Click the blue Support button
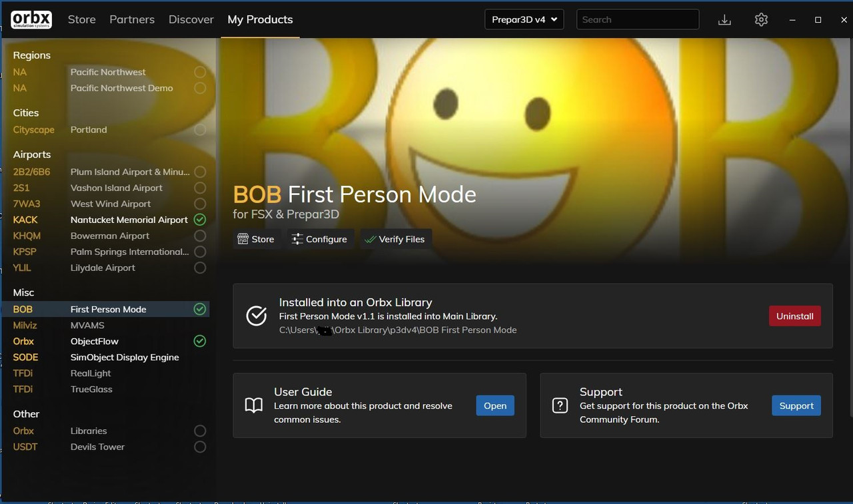The height and width of the screenshot is (504, 853). click(x=796, y=405)
